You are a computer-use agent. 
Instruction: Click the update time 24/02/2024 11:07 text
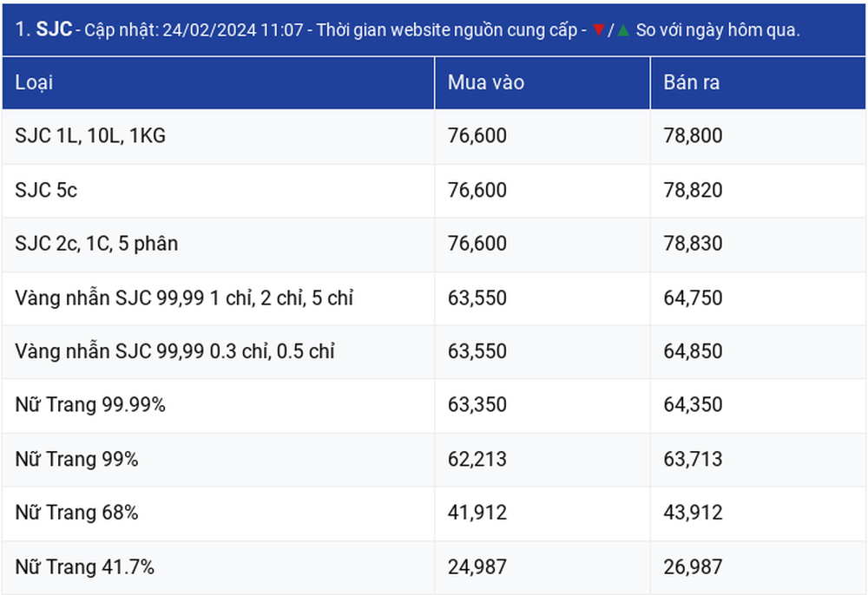click(233, 29)
